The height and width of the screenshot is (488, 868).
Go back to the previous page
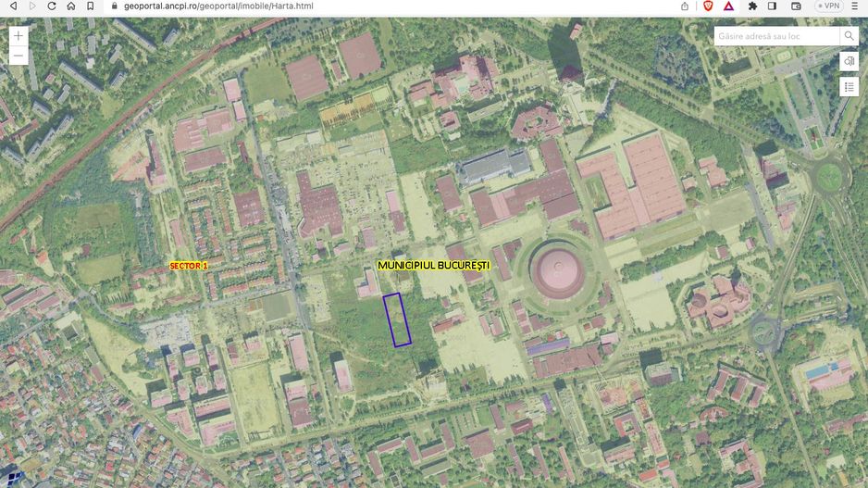coord(13,6)
